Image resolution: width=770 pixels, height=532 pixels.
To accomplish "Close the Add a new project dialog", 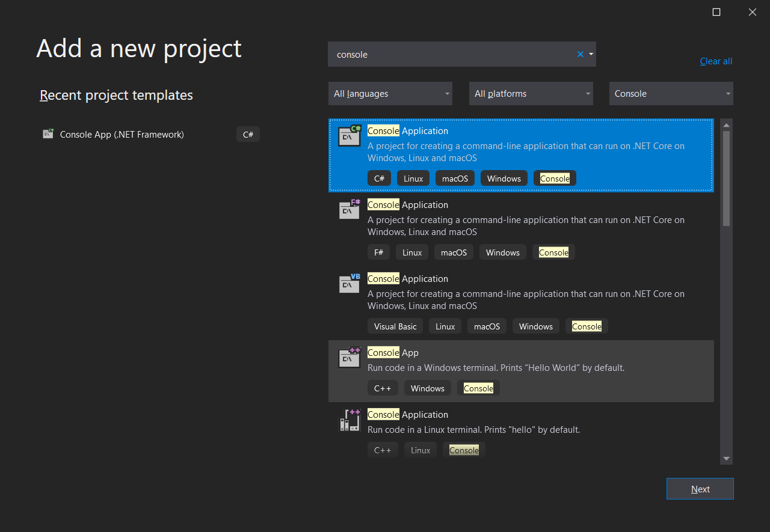I will point(752,12).
